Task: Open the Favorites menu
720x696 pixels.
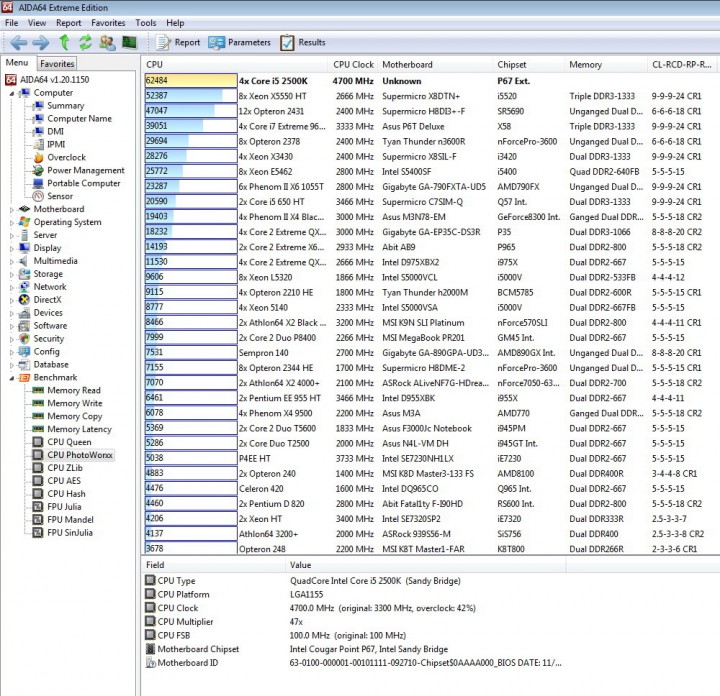Action: [108, 22]
